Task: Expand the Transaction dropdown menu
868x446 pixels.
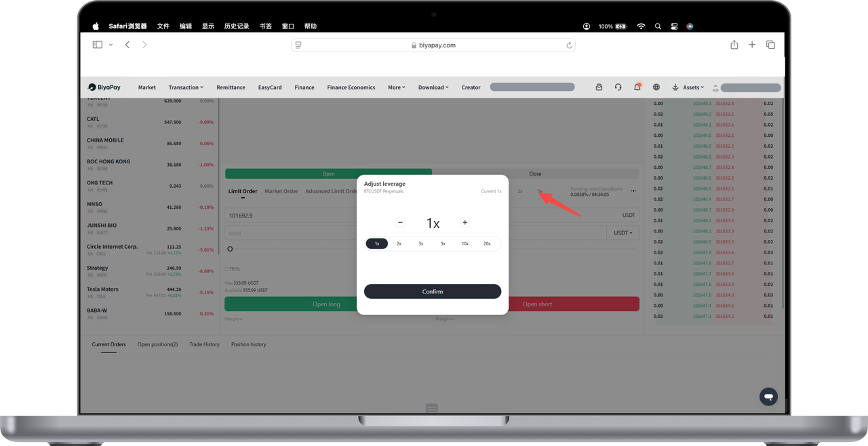Action: (x=186, y=87)
